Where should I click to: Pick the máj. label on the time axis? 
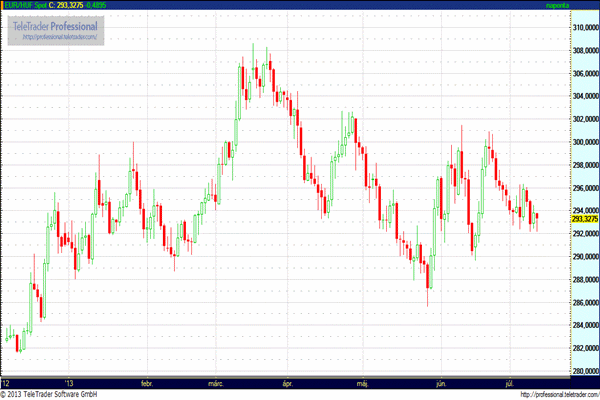coord(363,382)
